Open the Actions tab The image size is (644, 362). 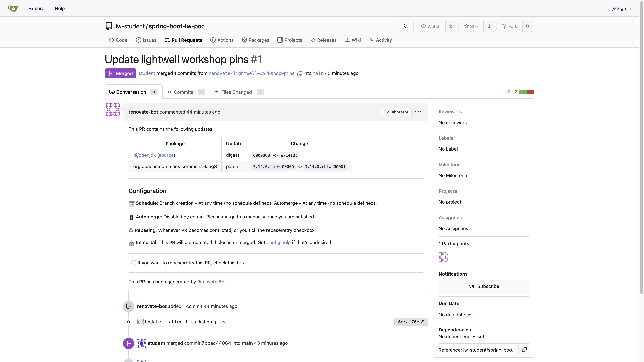point(222,40)
